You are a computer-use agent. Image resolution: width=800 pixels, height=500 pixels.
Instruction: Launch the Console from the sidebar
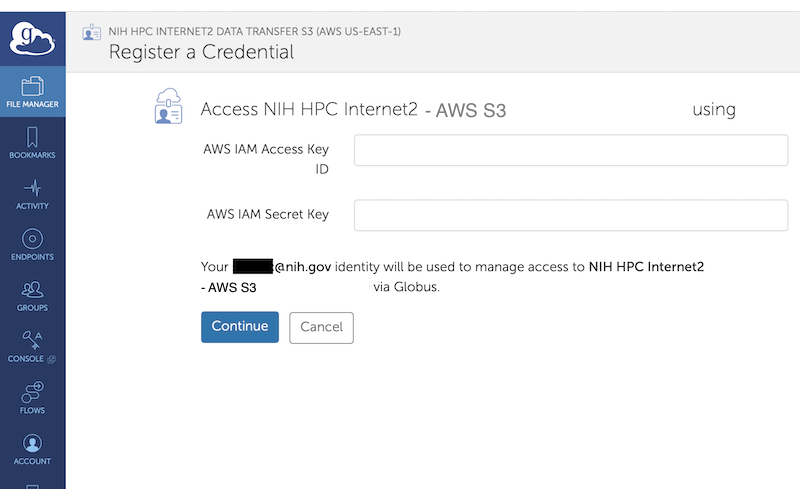[32, 347]
